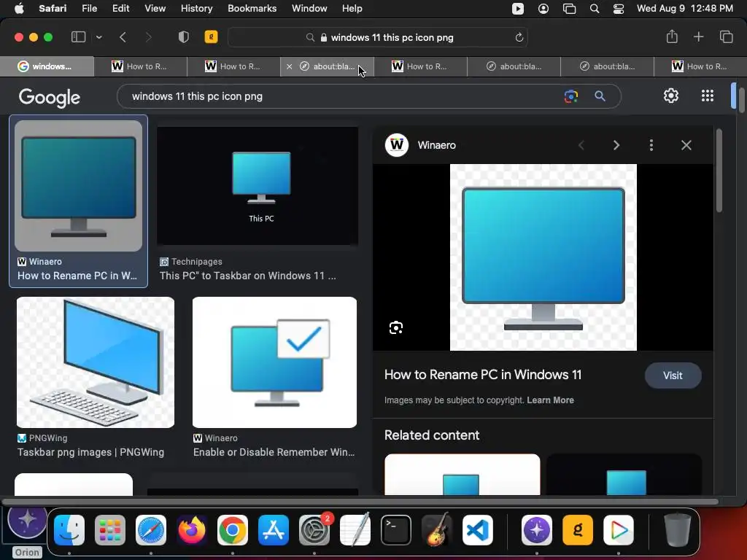
Task: Open the Share button in the Safari toolbar
Action: coord(672,36)
